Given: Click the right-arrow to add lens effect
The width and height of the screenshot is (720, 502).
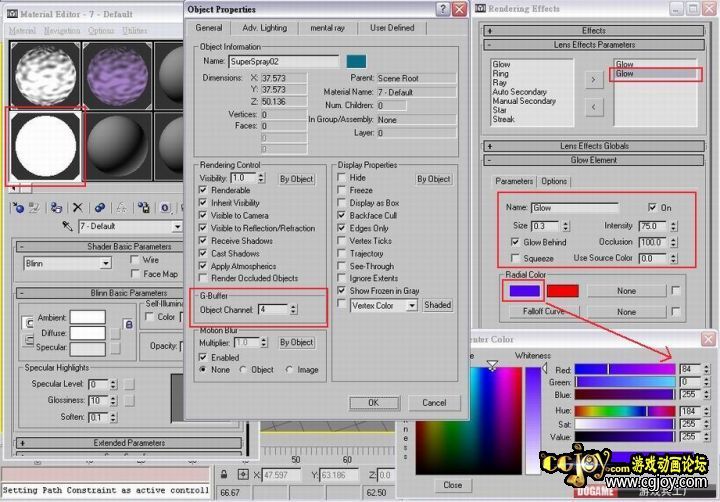Looking at the screenshot, I should 594,80.
